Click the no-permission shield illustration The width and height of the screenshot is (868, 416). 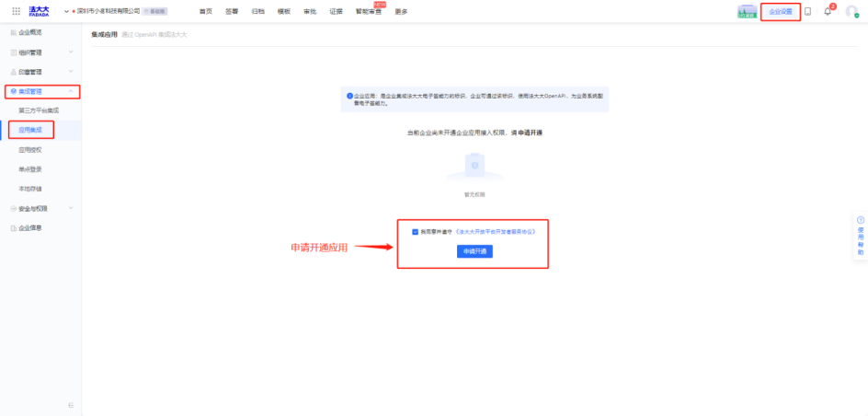[x=475, y=167]
